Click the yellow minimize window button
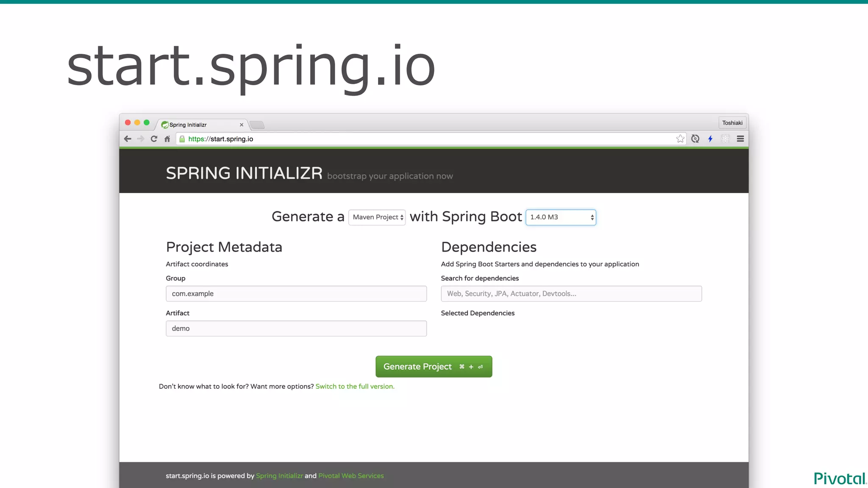 tap(137, 122)
